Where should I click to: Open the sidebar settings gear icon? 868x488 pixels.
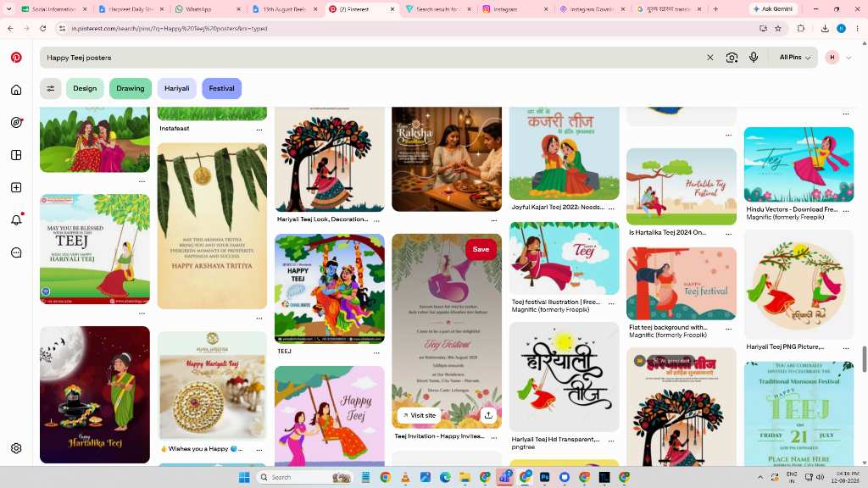[x=16, y=448]
